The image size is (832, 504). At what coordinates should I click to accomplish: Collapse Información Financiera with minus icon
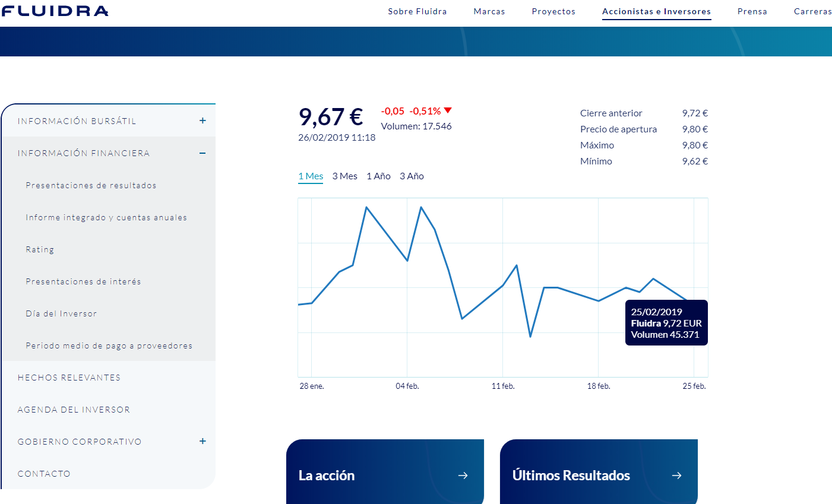tap(203, 153)
